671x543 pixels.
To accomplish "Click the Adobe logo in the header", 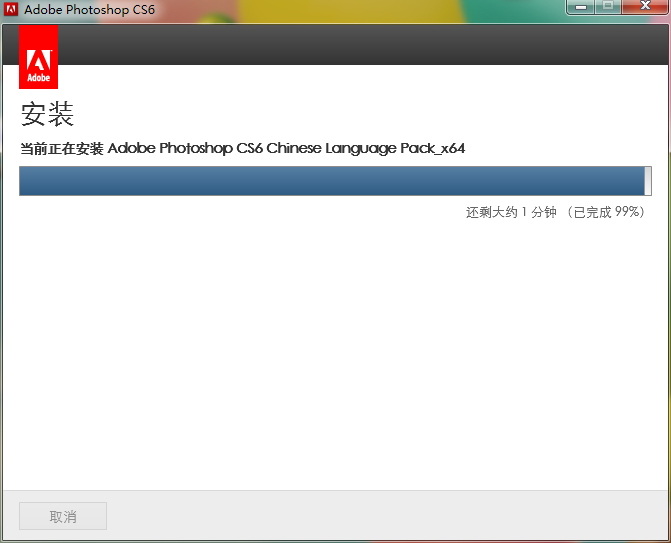I will point(39,56).
